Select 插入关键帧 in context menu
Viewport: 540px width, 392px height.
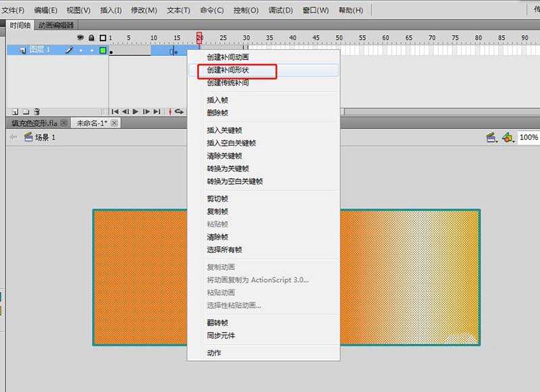(x=225, y=130)
